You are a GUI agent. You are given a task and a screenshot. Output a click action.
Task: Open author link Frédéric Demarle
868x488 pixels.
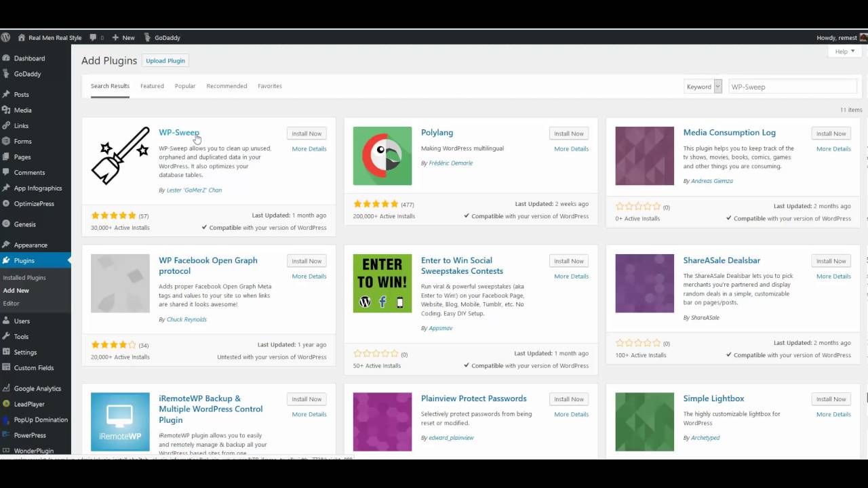point(451,163)
